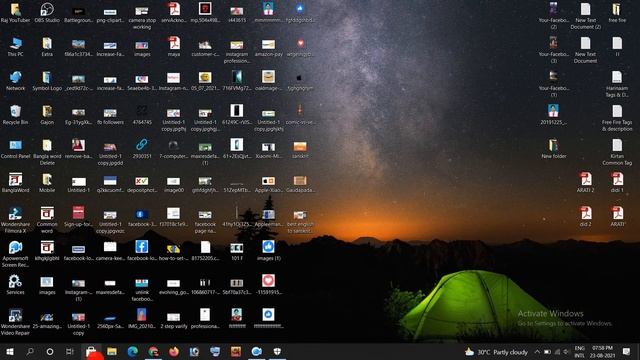Open Cortana from the taskbar

pyautogui.click(x=50, y=351)
